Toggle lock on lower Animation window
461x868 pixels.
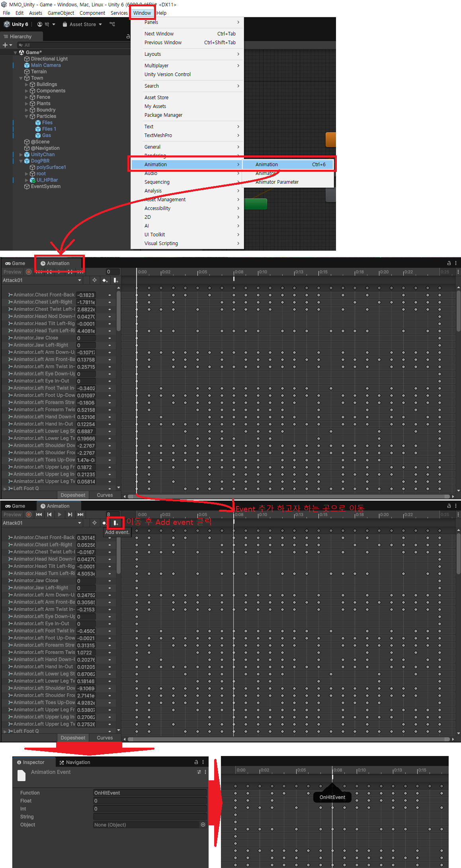coord(449,506)
